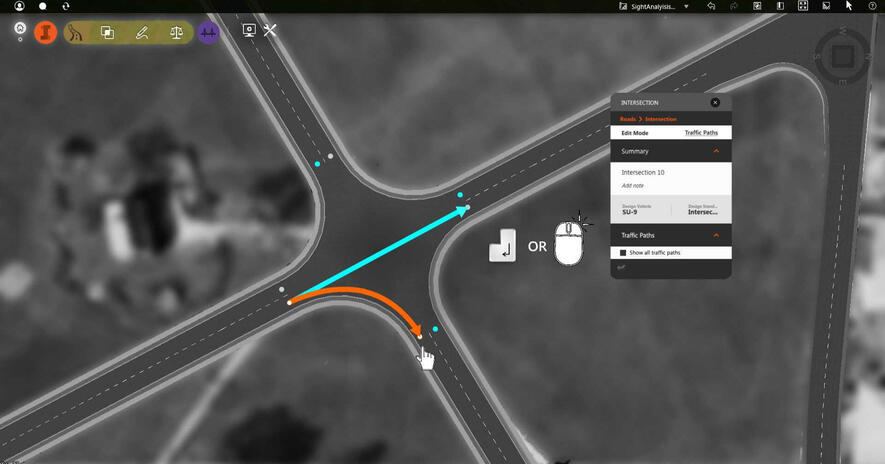885x464 pixels.
Task: Select the pencil sketch tool
Action: click(x=142, y=32)
